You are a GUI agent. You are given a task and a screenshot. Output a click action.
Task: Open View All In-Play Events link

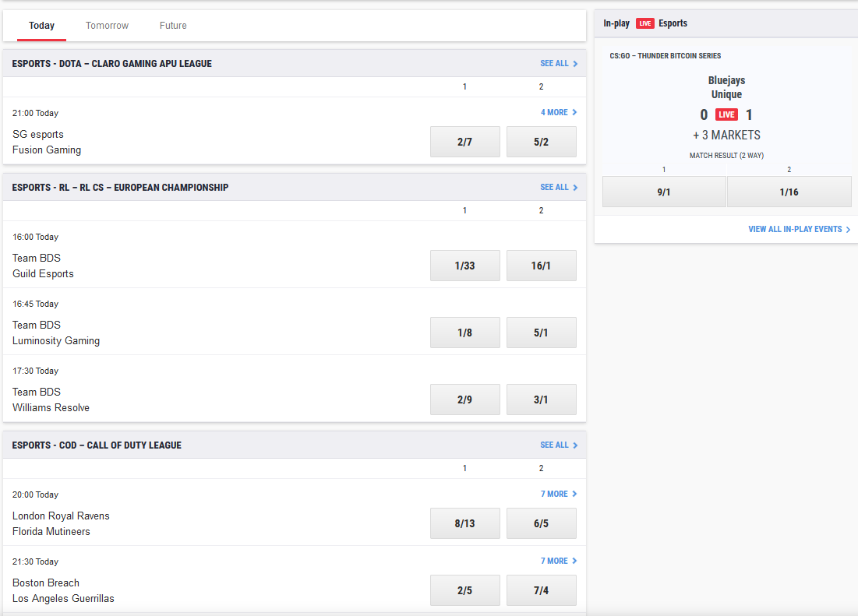[799, 229]
